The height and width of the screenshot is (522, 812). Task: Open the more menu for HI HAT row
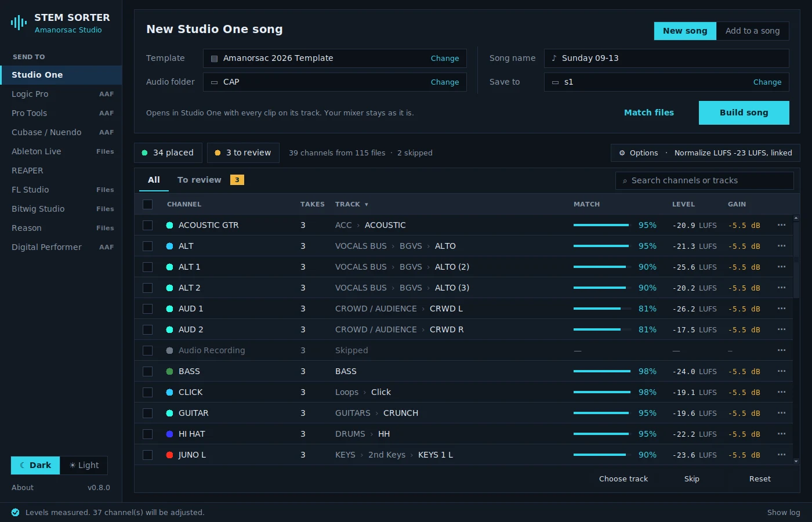[x=781, y=434]
